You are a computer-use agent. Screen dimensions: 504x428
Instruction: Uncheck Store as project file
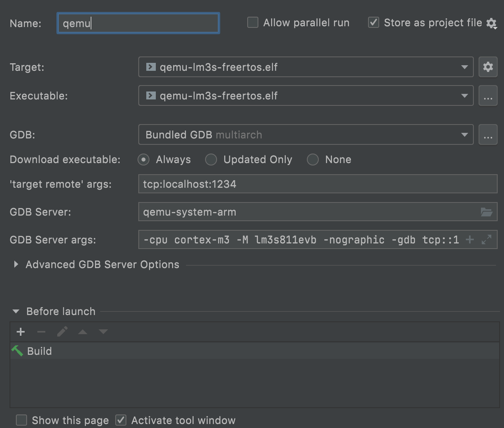[374, 22]
